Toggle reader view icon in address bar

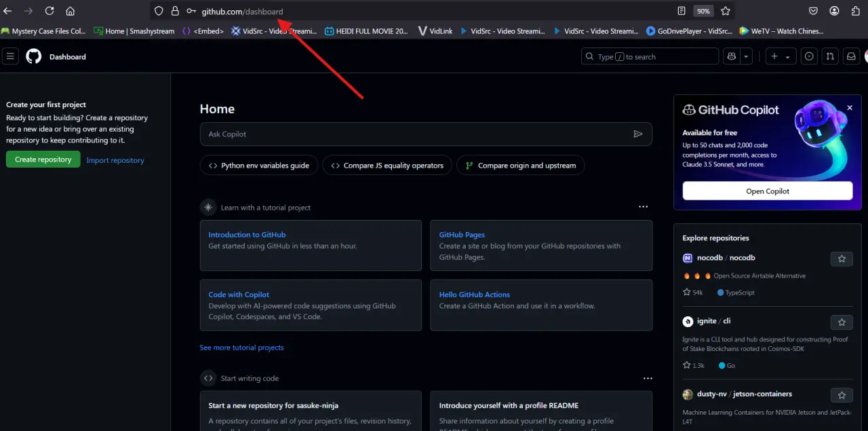tap(682, 11)
